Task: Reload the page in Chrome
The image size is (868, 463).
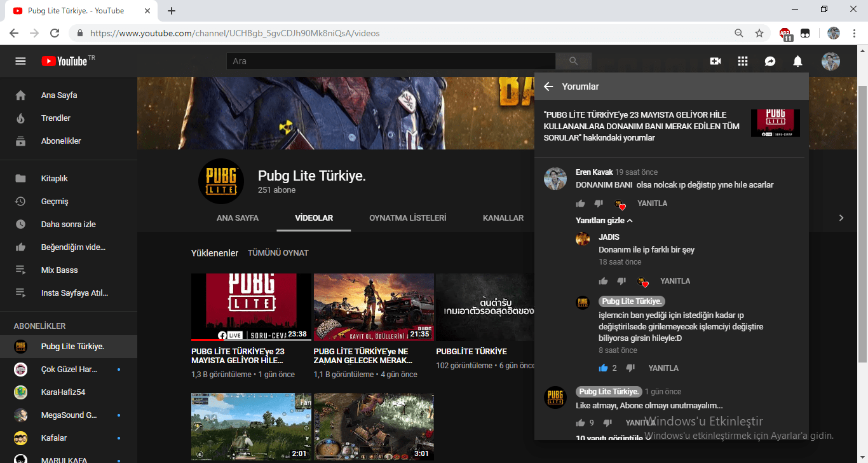Action: point(55,33)
